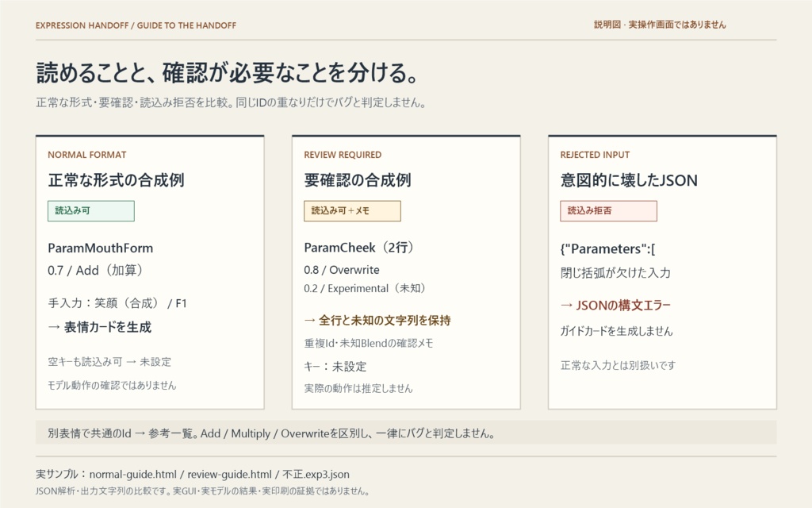Click the snippet '{"Parameters":['
This screenshot has width=812, height=508.
(x=608, y=248)
